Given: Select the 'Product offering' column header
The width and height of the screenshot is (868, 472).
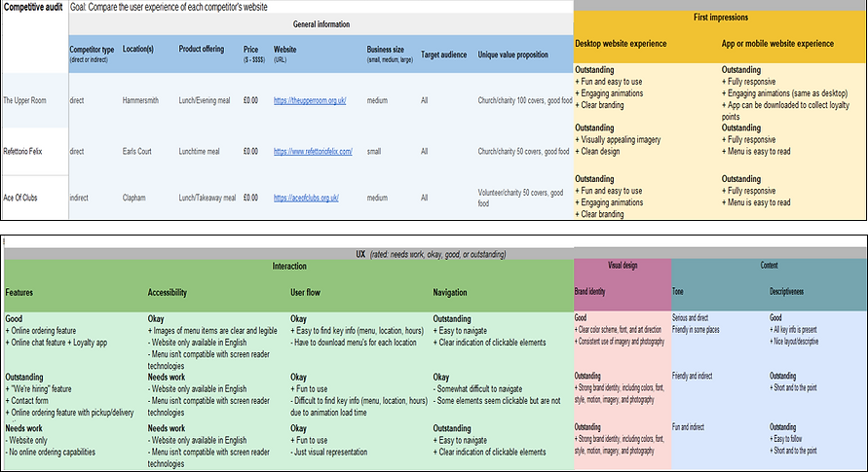Looking at the screenshot, I should (202, 50).
